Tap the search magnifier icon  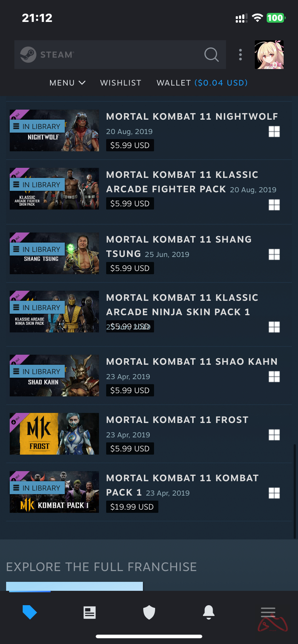click(x=211, y=55)
